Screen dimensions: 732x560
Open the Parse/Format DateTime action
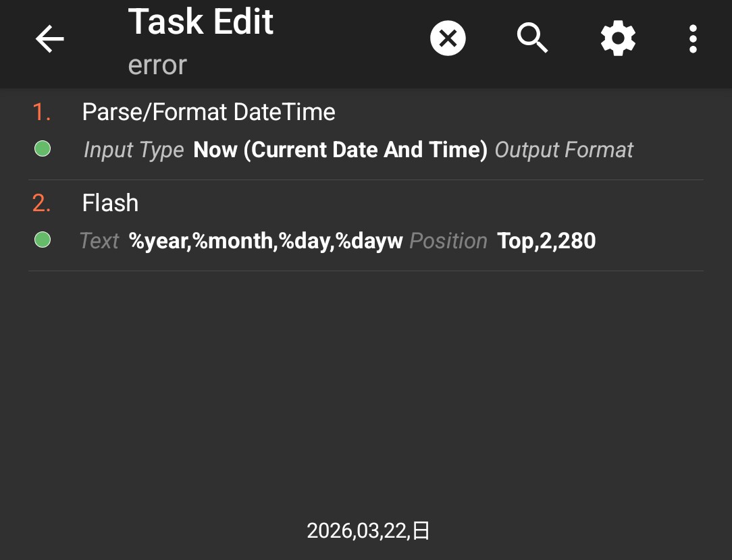click(366, 134)
